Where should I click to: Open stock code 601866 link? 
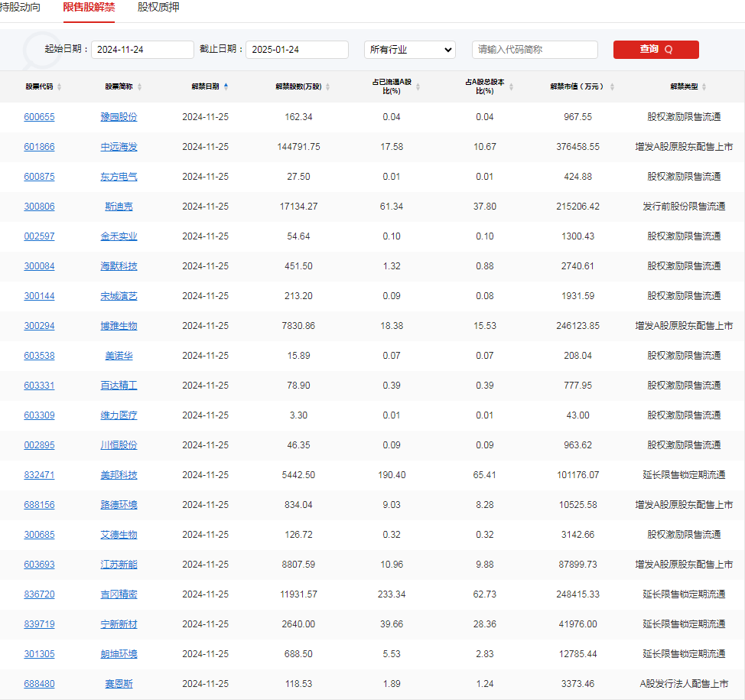(40, 147)
